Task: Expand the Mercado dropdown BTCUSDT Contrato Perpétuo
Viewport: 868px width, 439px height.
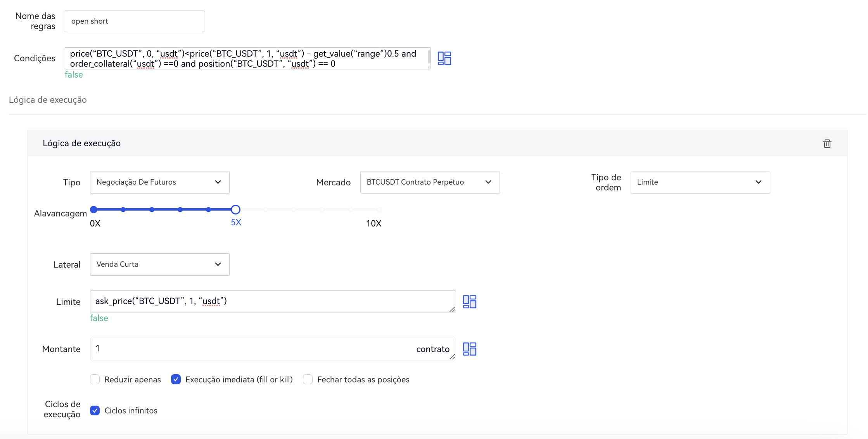Action: point(430,182)
